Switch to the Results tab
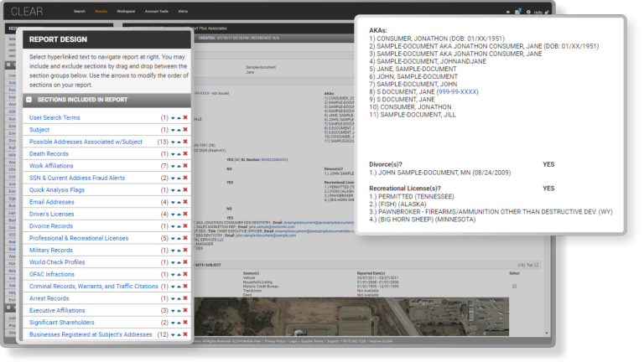The image size is (644, 362). (101, 13)
